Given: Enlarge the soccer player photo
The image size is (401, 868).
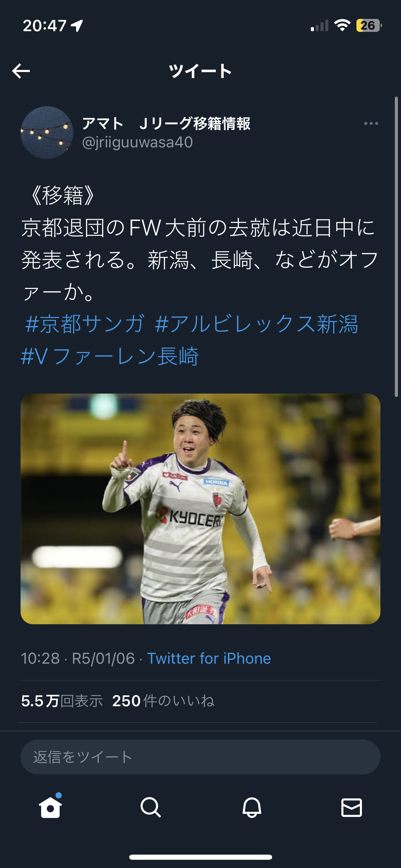Looking at the screenshot, I should [x=200, y=509].
